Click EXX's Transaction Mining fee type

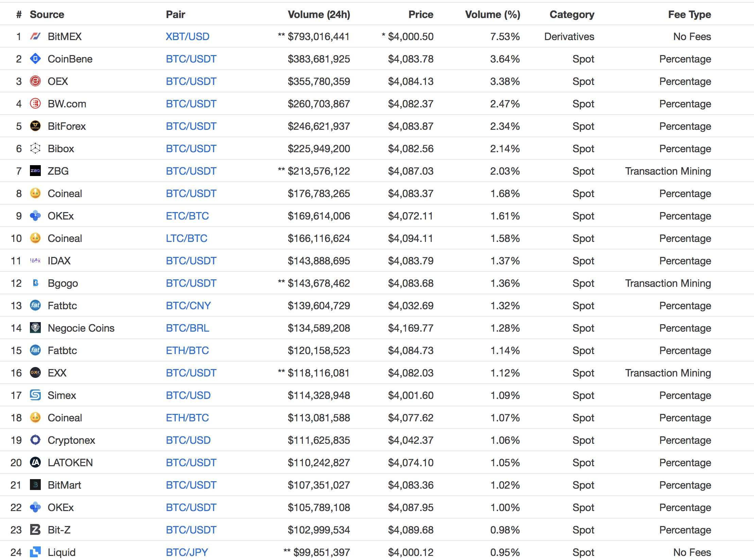pos(668,373)
